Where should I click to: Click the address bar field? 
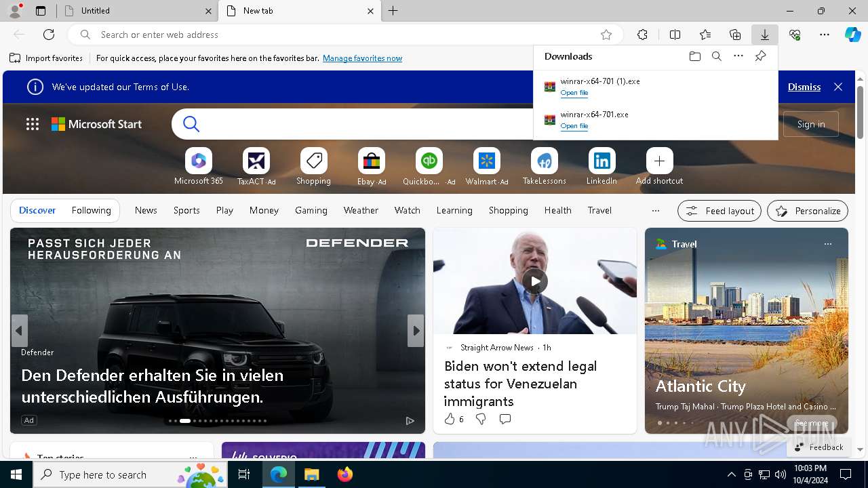pyautogui.click(x=346, y=35)
